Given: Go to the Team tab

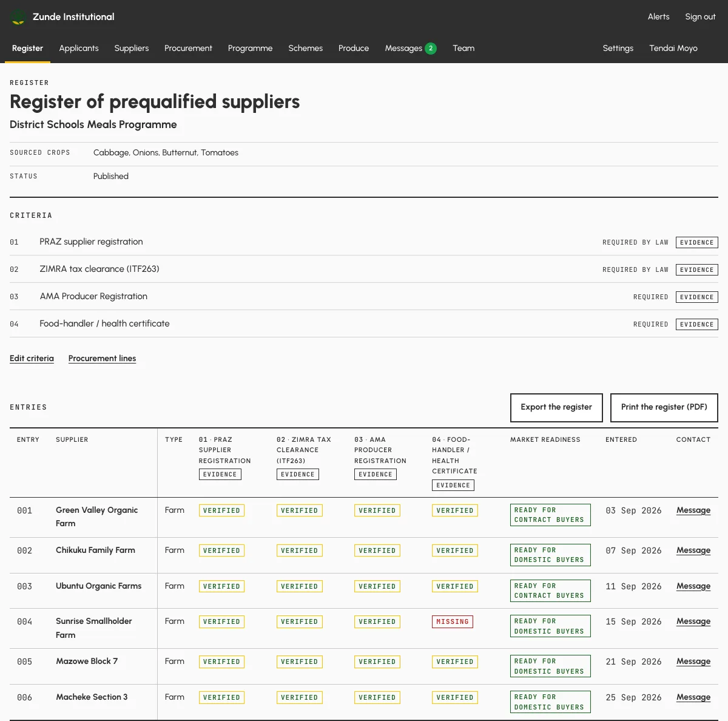Looking at the screenshot, I should (x=463, y=49).
